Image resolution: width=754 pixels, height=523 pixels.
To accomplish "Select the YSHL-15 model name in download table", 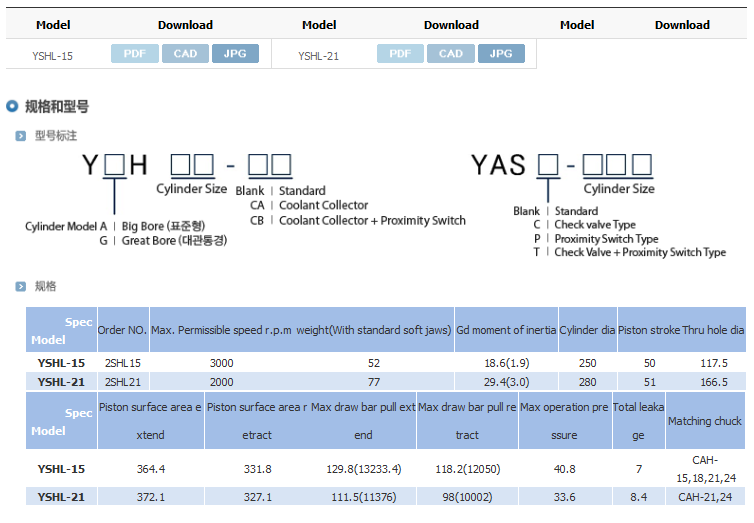I will coord(52,56).
